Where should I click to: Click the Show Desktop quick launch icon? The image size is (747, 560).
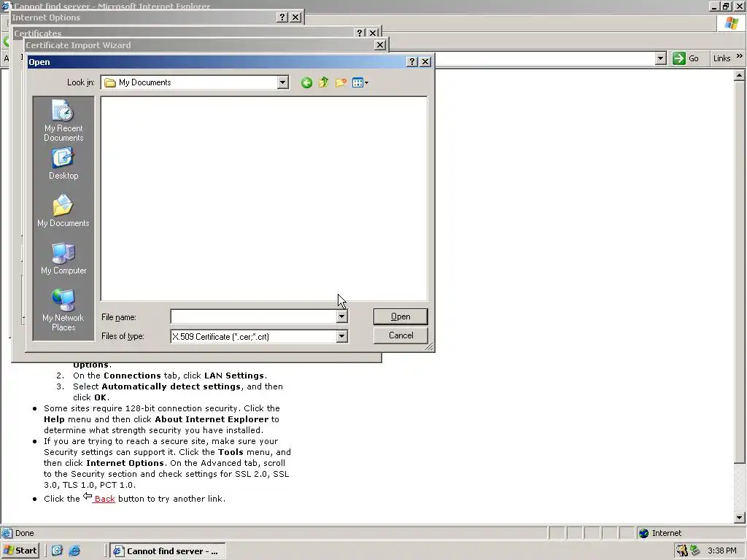pos(57,551)
